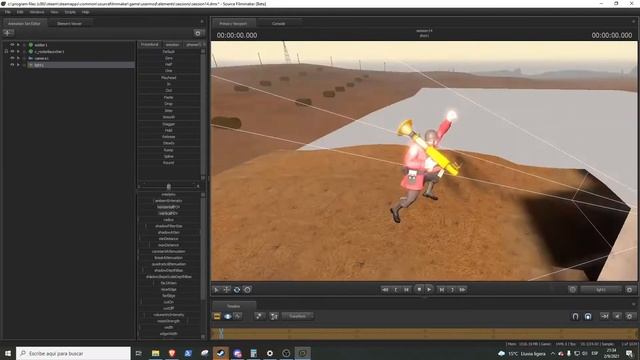640x360 pixels.
Task: Open the Scripts menu
Action: pyautogui.click(x=70, y=12)
